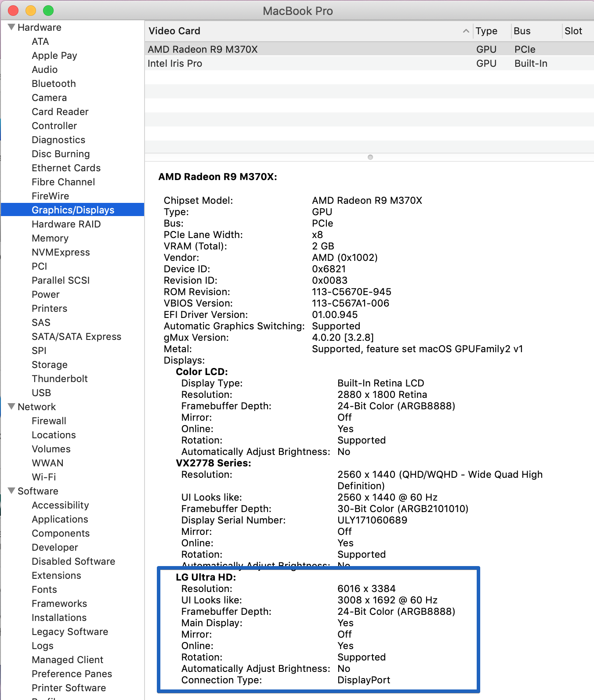The width and height of the screenshot is (594, 700).
Task: Minimize the window with yellow button
Action: click(31, 11)
